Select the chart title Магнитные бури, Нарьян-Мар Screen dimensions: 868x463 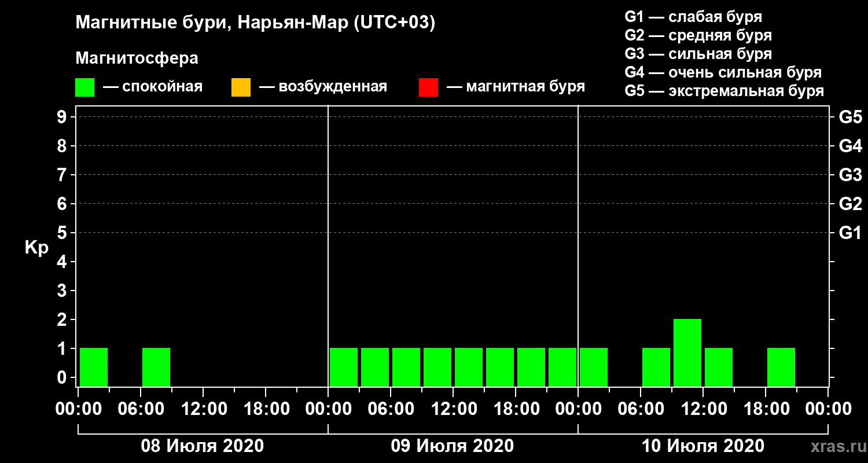click(x=255, y=23)
